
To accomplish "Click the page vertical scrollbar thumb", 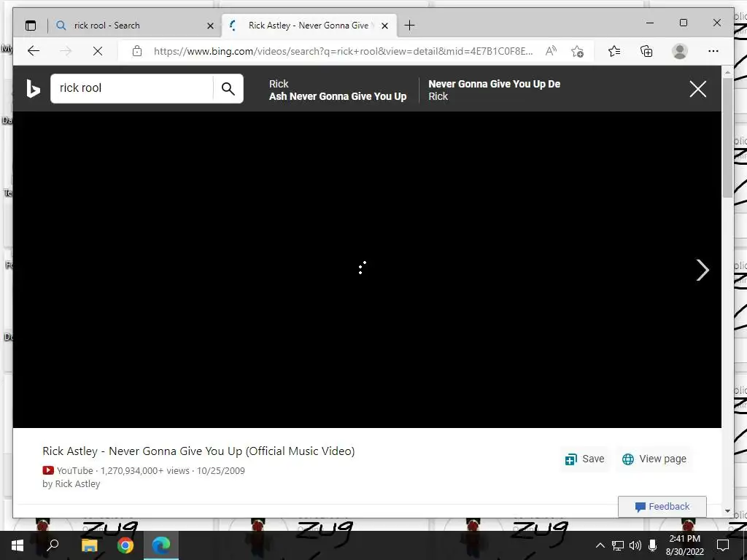I will click(727, 138).
